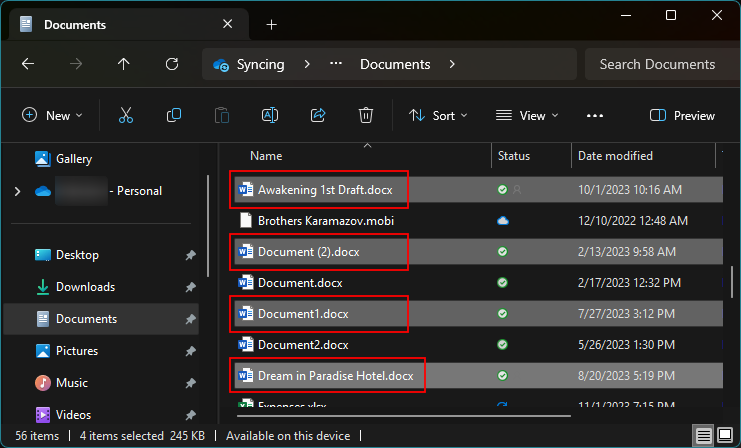Refresh the current folder view
741x448 pixels.
[x=172, y=64]
